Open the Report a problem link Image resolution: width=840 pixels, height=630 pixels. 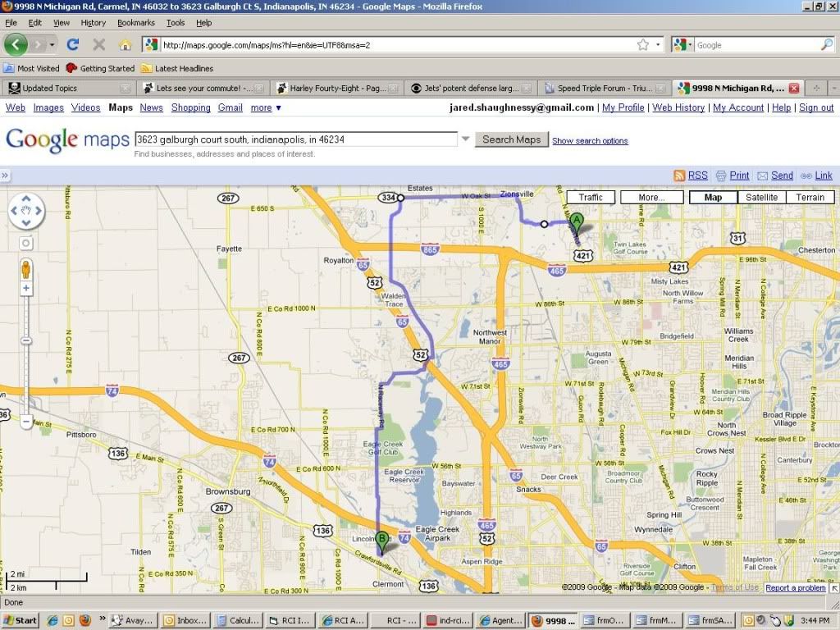pos(796,587)
